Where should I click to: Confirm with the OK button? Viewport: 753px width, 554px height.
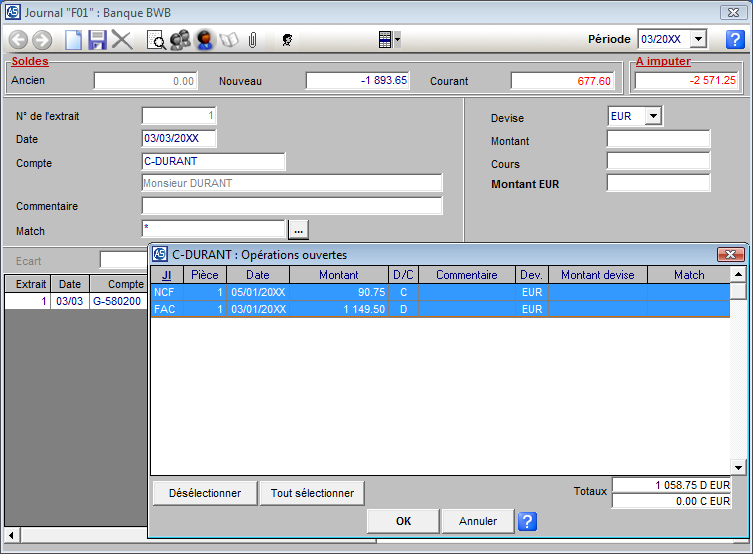click(403, 521)
